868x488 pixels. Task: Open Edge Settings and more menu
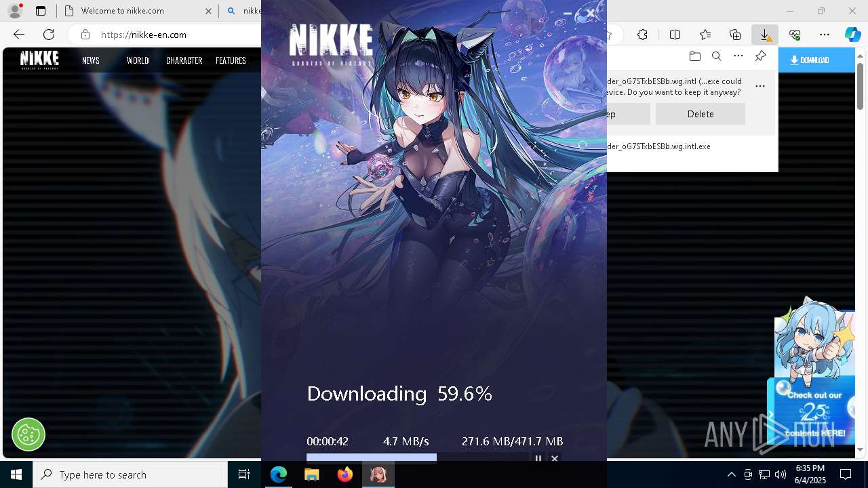tap(825, 35)
